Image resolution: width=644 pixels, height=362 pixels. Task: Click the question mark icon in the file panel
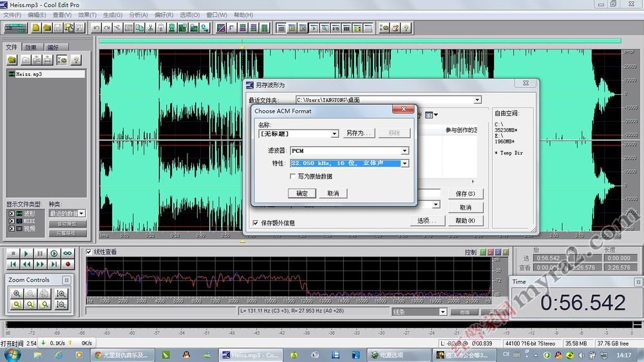coord(75,60)
